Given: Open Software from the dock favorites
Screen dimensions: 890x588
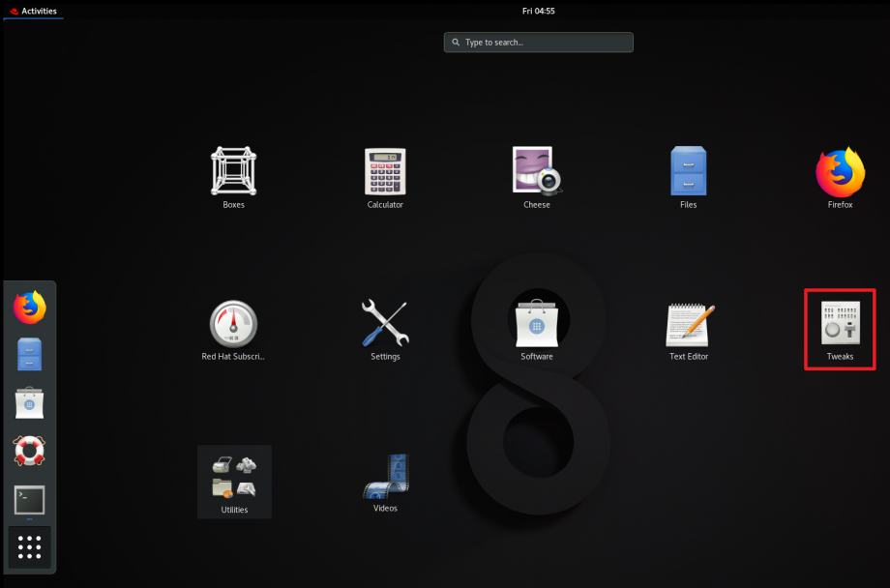Looking at the screenshot, I should [29, 402].
